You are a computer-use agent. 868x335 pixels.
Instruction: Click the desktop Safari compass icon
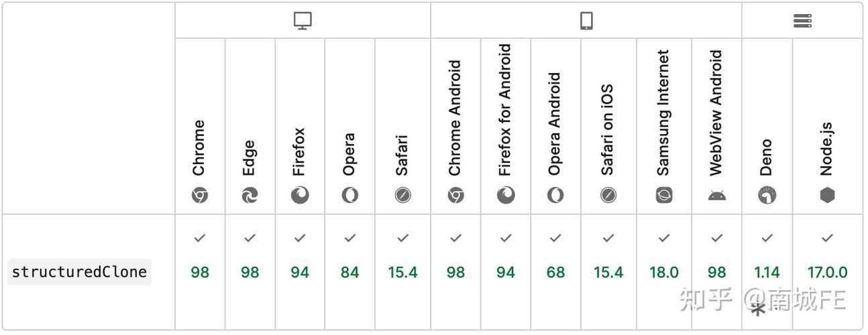tap(402, 196)
